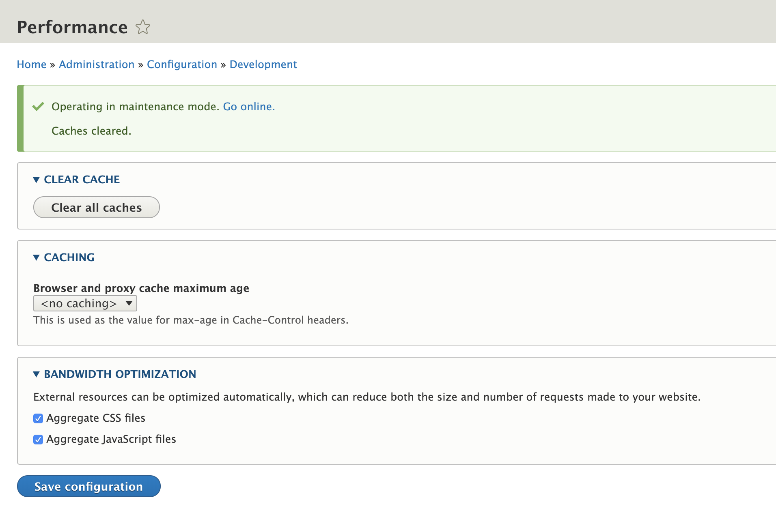This screenshot has height=532, width=776.
Task: Click the BANDWIDTH OPTIMIZATION heading text
Action: (120, 374)
